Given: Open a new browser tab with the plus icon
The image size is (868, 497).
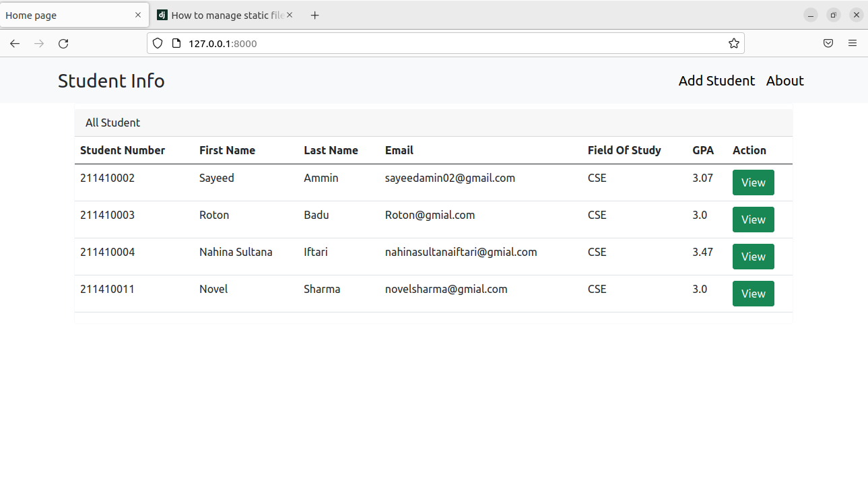Looking at the screenshot, I should [x=314, y=14].
